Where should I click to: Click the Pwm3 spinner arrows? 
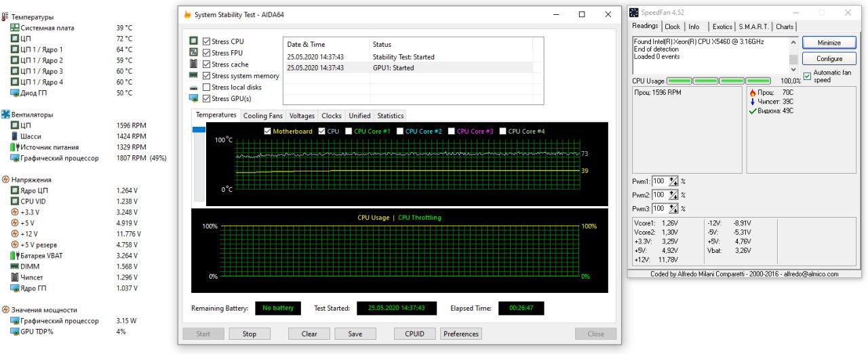coord(673,208)
